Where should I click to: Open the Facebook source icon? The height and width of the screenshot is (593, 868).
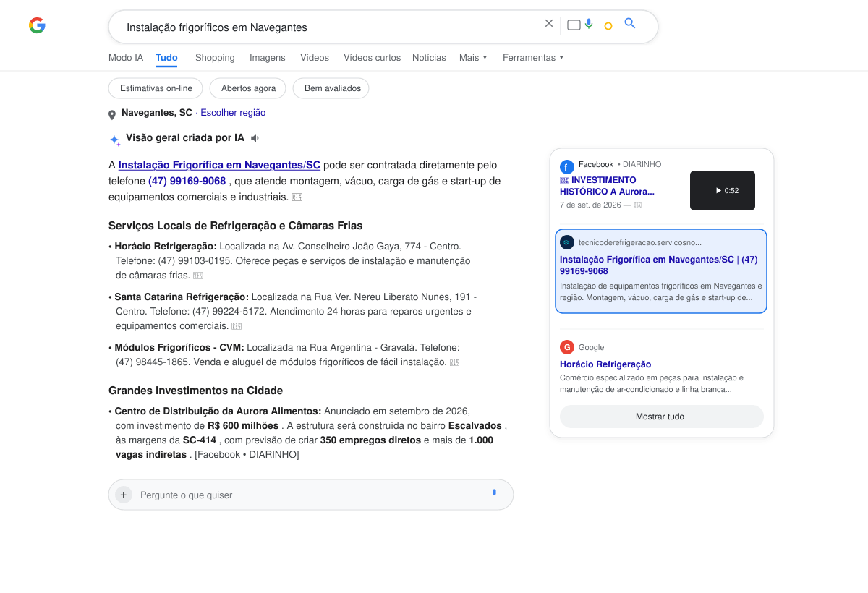point(567,167)
